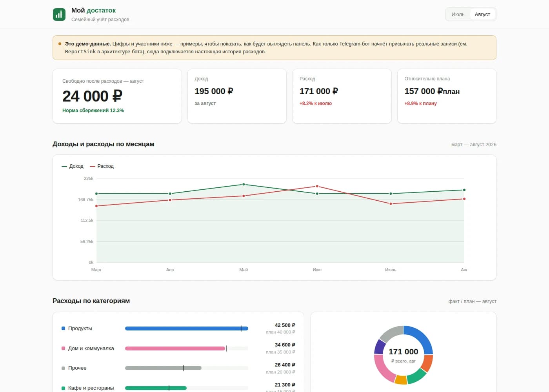The width and height of the screenshot is (549, 392).
Task: Click the blue donut chart segment
Action: click(422, 336)
